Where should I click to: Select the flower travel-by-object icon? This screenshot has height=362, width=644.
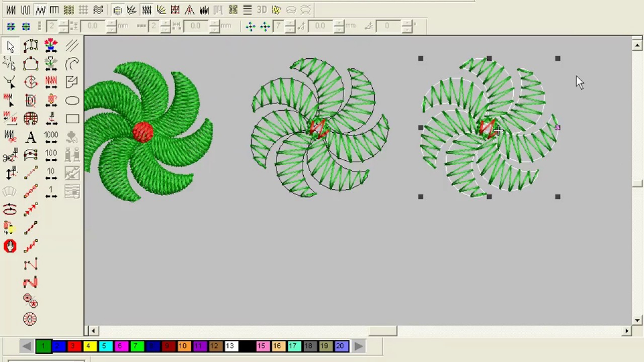click(x=51, y=46)
